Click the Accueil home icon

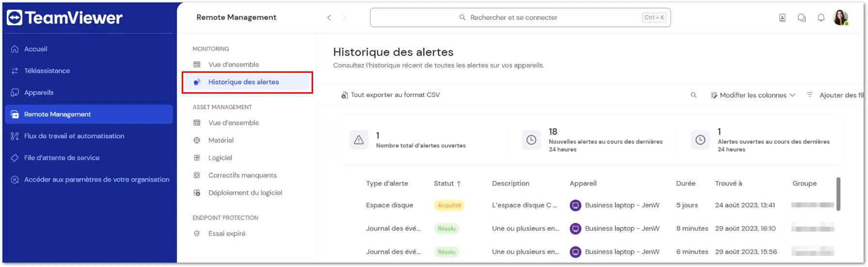coord(15,49)
